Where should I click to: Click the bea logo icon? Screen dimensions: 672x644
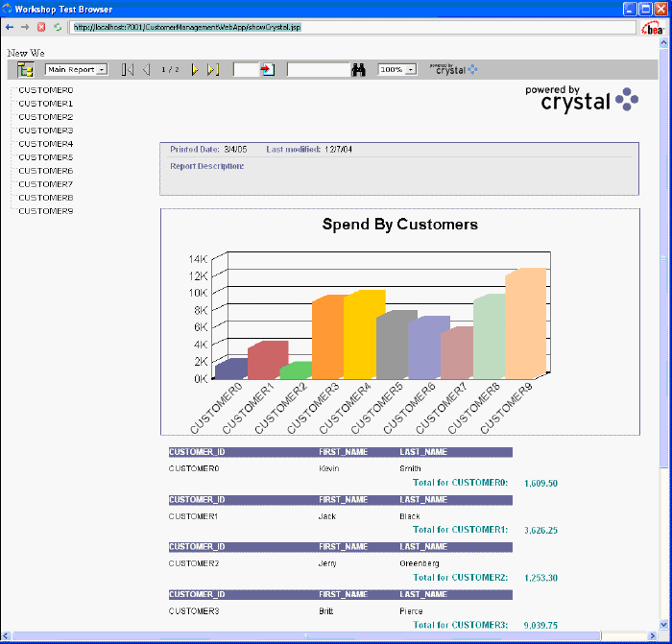[653, 28]
